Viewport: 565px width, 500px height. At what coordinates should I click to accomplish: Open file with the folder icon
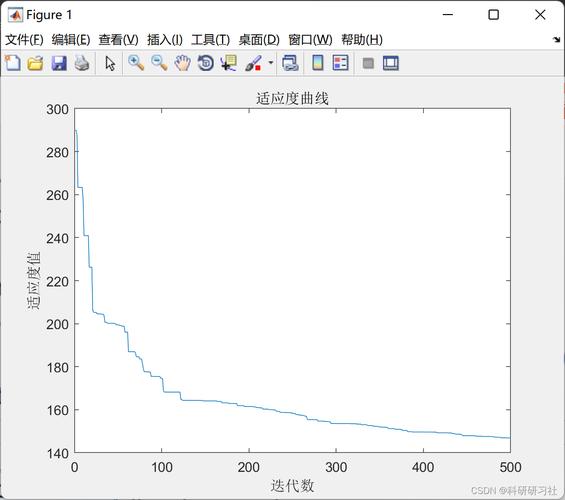pyautogui.click(x=36, y=63)
